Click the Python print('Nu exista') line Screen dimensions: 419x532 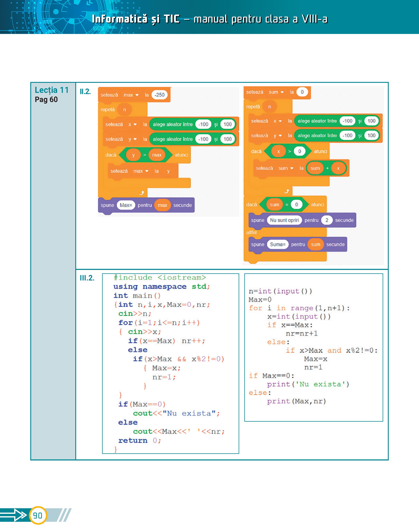308,384
